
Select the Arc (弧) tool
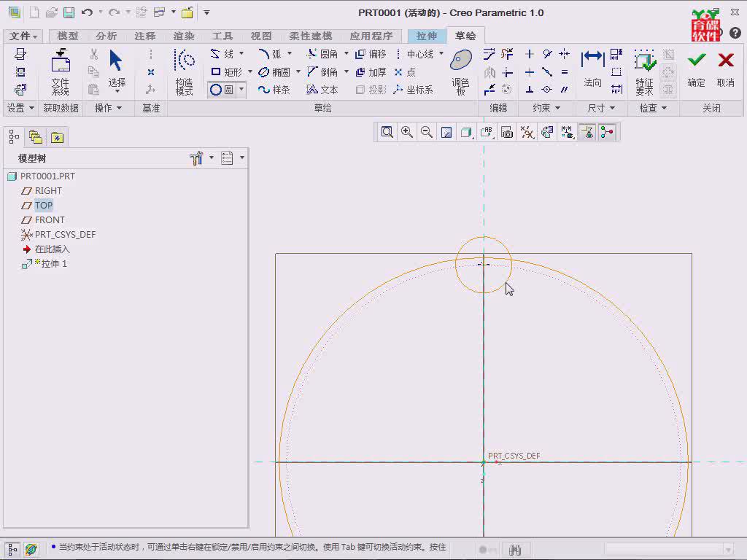pyautogui.click(x=270, y=54)
